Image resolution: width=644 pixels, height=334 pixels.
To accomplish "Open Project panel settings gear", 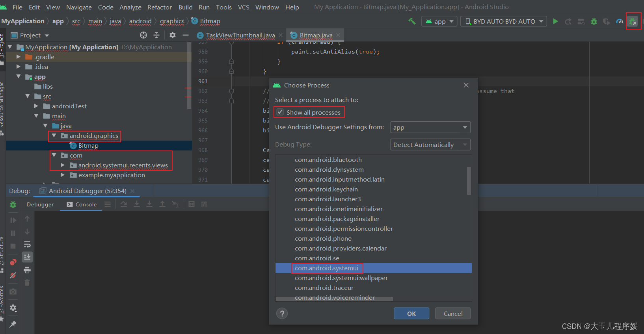I will pyautogui.click(x=172, y=35).
